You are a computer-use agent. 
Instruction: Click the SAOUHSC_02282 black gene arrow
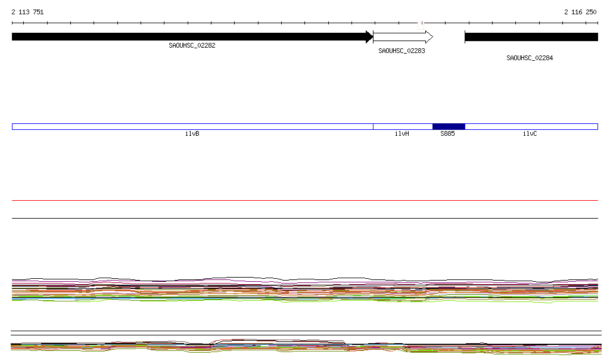coord(192,37)
